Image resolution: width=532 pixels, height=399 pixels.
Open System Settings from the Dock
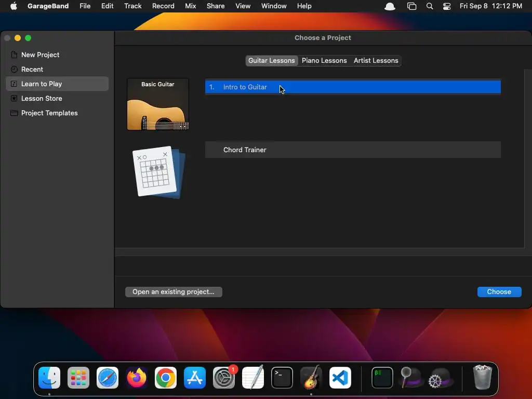(x=224, y=378)
